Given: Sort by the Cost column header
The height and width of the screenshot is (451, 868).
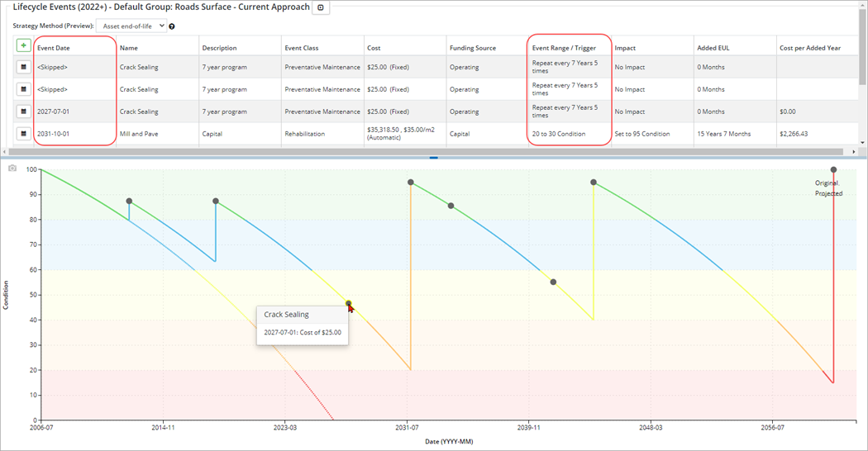Looking at the screenshot, I should tap(374, 48).
